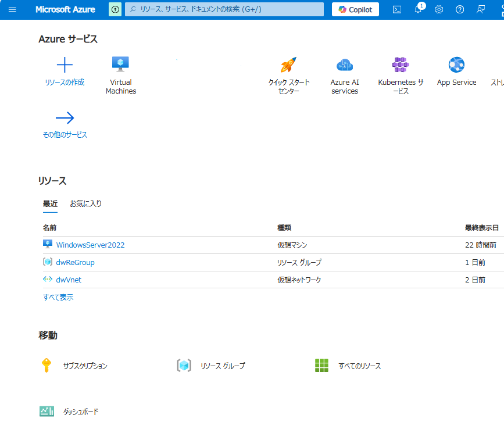
Task: Click the dwVnet virtual network icon
Action: (48, 279)
